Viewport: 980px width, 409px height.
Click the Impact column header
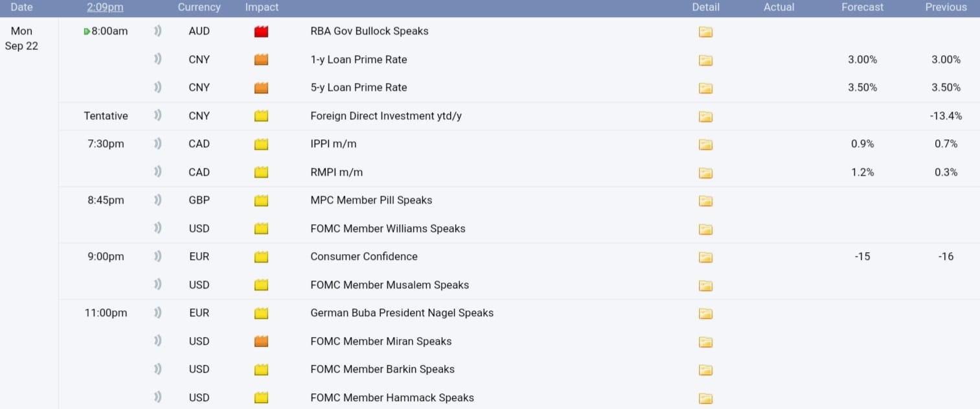pos(262,8)
